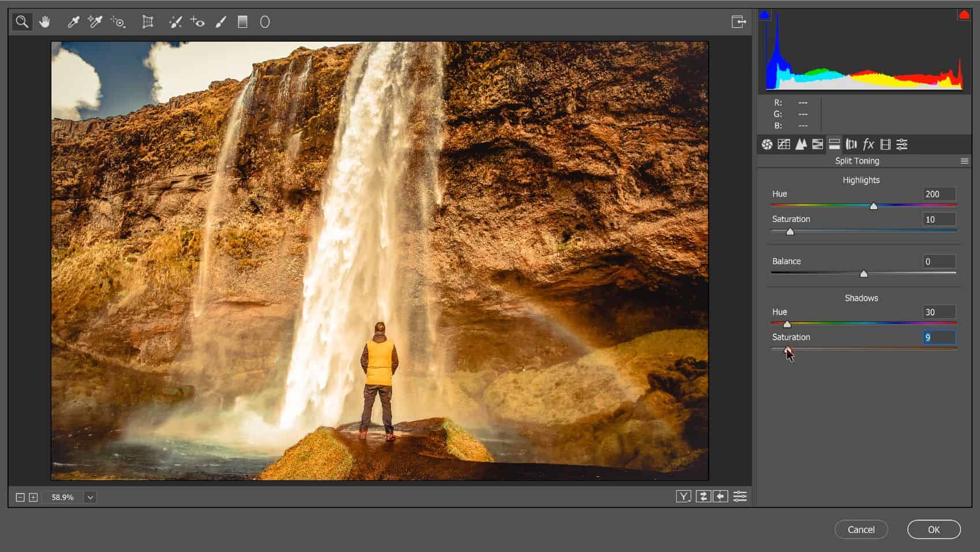The height and width of the screenshot is (552, 980).
Task: Activate the Spot Removal tool
Action: (x=176, y=22)
